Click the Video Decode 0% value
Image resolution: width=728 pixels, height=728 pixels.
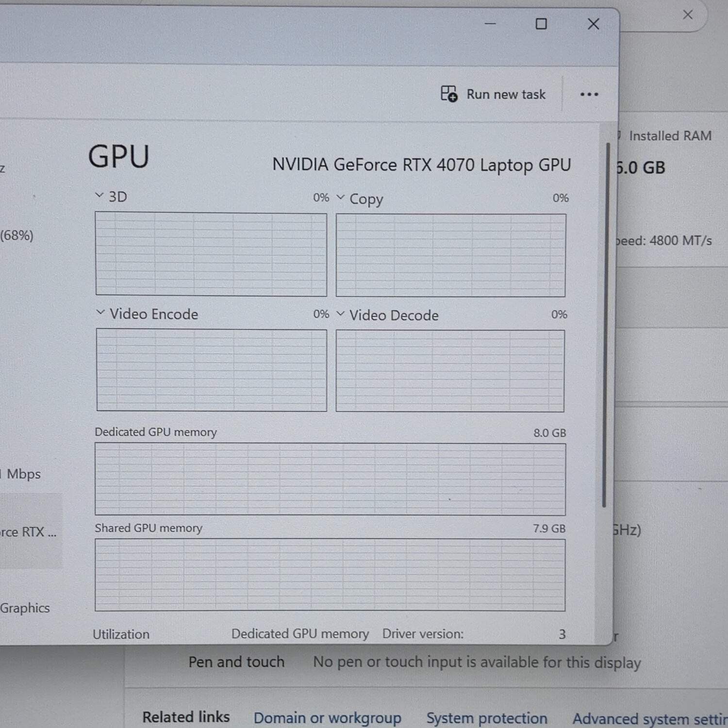pos(559,314)
